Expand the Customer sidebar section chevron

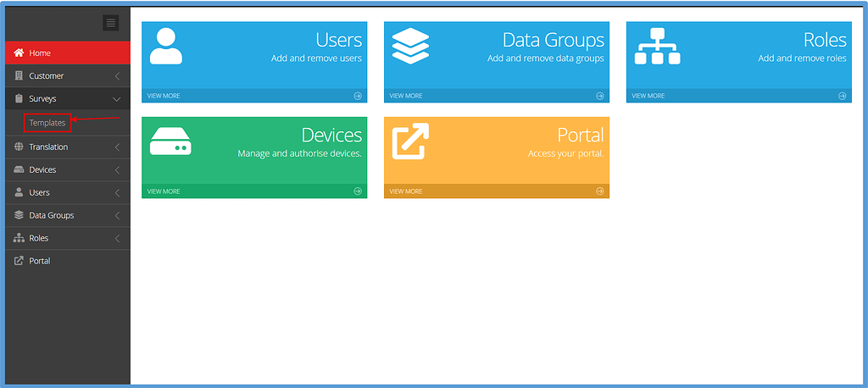pyautogui.click(x=117, y=76)
